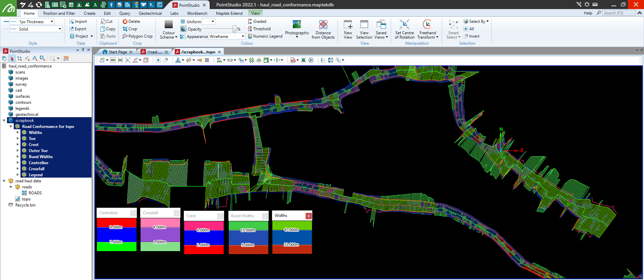The height and width of the screenshot is (280, 644).
Task: Open the Query ribbon tab
Action: pyautogui.click(x=125, y=13)
